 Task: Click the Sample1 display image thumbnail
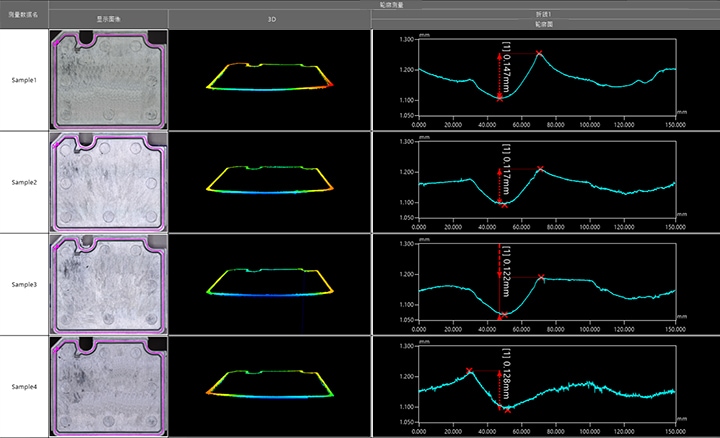click(108, 79)
